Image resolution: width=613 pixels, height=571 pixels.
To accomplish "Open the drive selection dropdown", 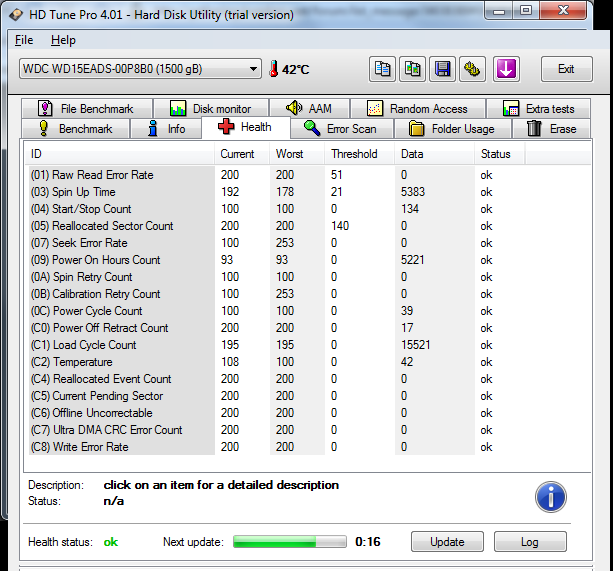I will 140,69.
